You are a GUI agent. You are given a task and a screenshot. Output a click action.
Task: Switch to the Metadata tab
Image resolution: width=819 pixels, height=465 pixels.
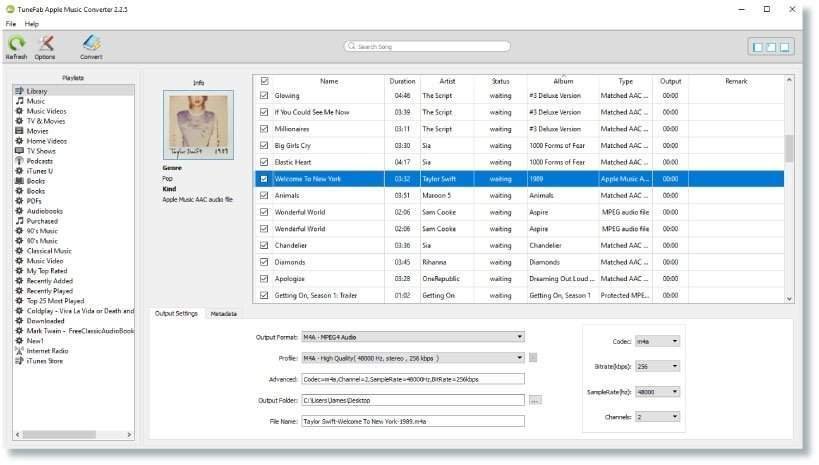click(x=224, y=313)
